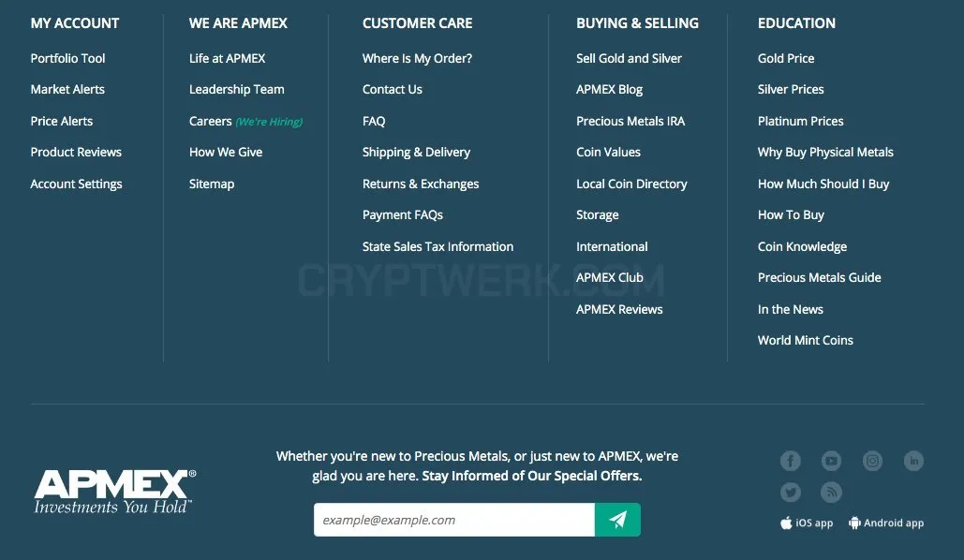The image size is (964, 560).
Task: Click the APMEX Investments You Hold logo
Action: pos(114,491)
